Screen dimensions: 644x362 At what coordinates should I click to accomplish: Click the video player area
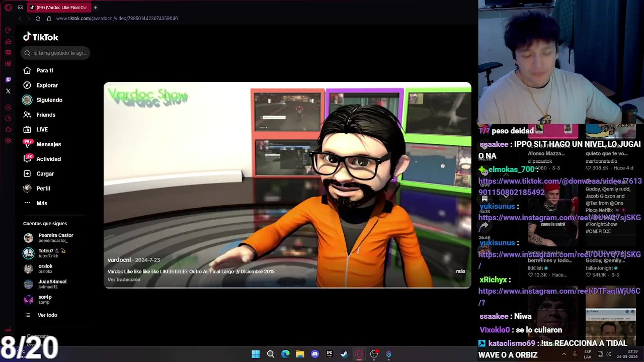[287, 185]
